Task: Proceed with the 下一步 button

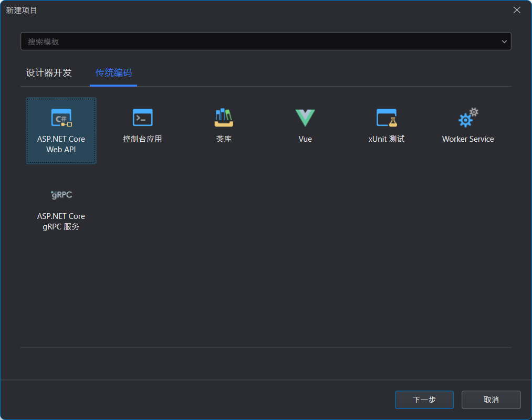Action: (424, 400)
